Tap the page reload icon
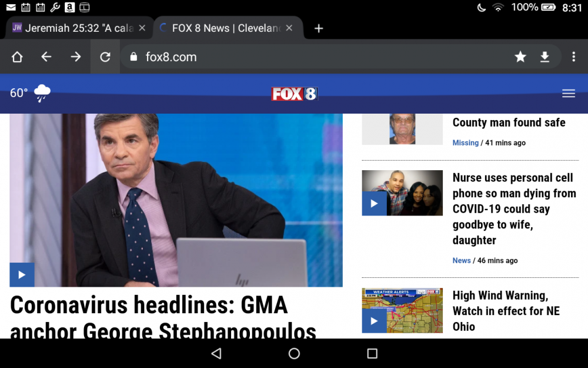Viewport: 588px width, 368px height. (105, 57)
